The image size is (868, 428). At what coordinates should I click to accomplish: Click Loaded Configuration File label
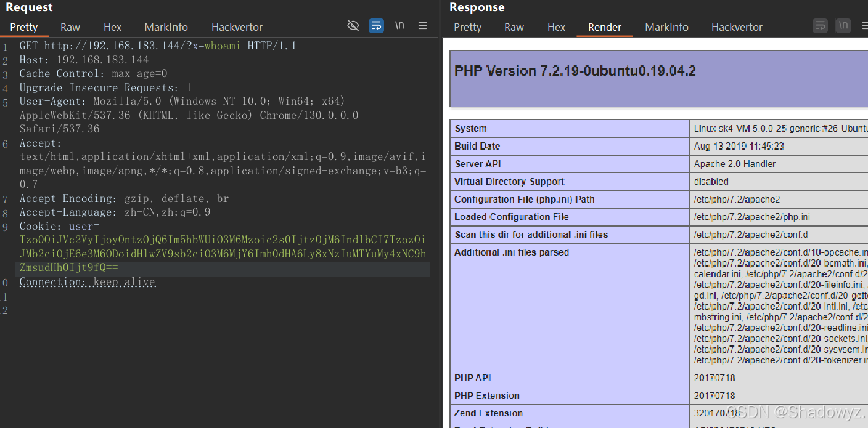tap(512, 217)
